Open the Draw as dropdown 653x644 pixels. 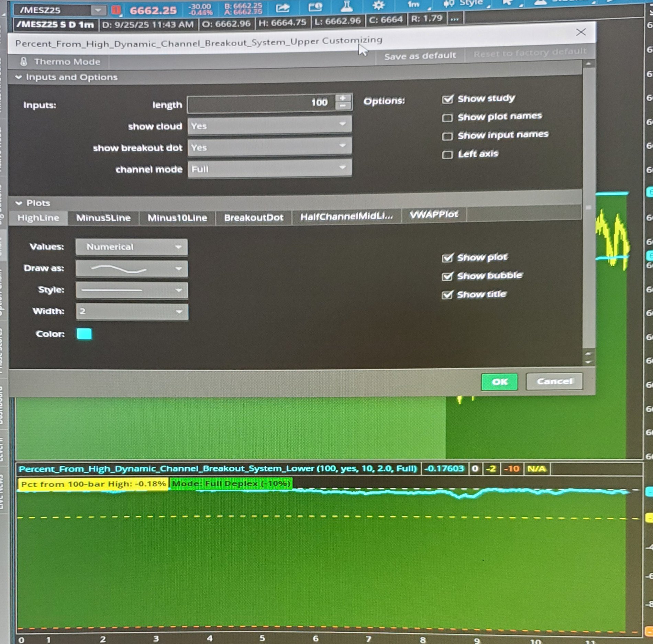[x=131, y=269]
